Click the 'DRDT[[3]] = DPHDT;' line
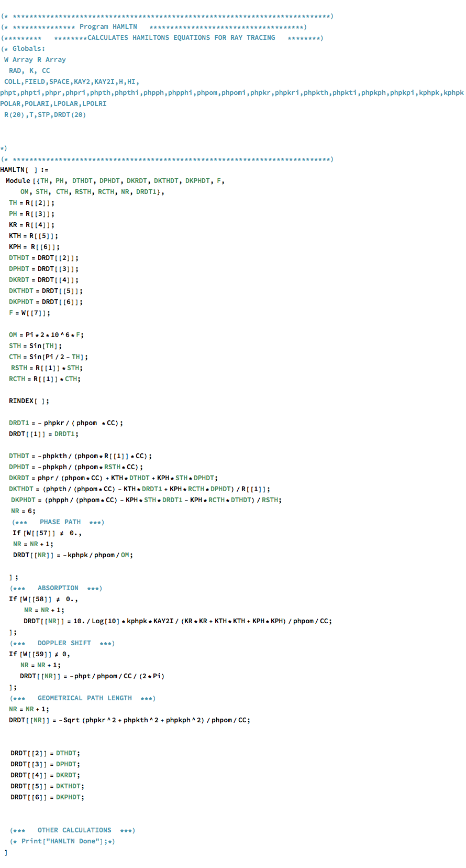466x868 pixels. 46,764
